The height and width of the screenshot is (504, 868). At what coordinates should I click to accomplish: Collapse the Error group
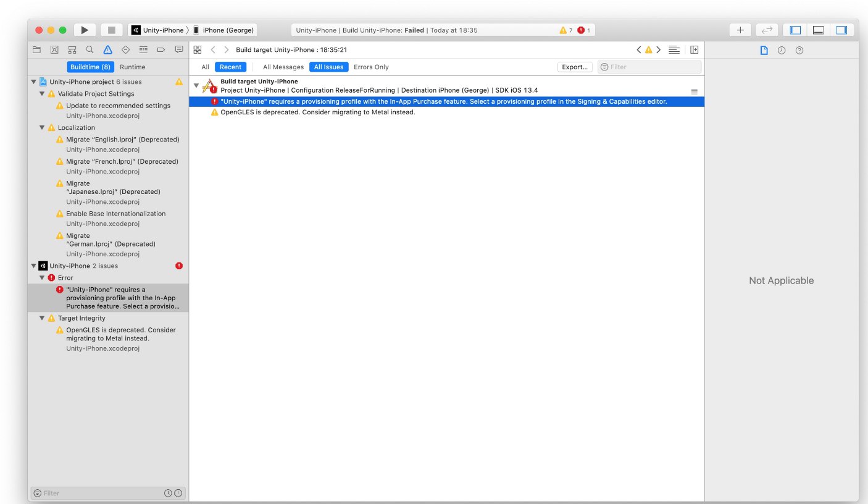point(42,278)
